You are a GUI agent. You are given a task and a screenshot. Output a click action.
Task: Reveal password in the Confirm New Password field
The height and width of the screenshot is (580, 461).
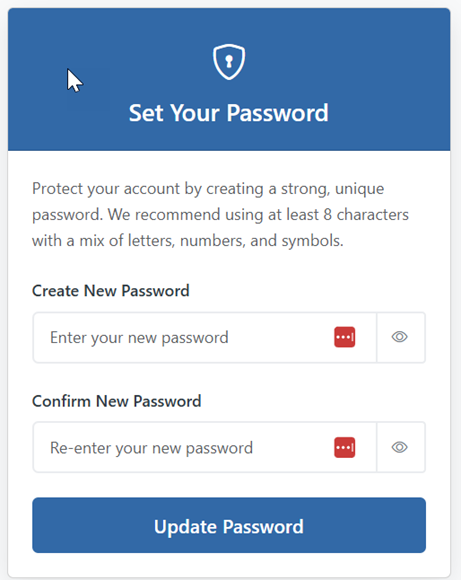click(x=400, y=447)
